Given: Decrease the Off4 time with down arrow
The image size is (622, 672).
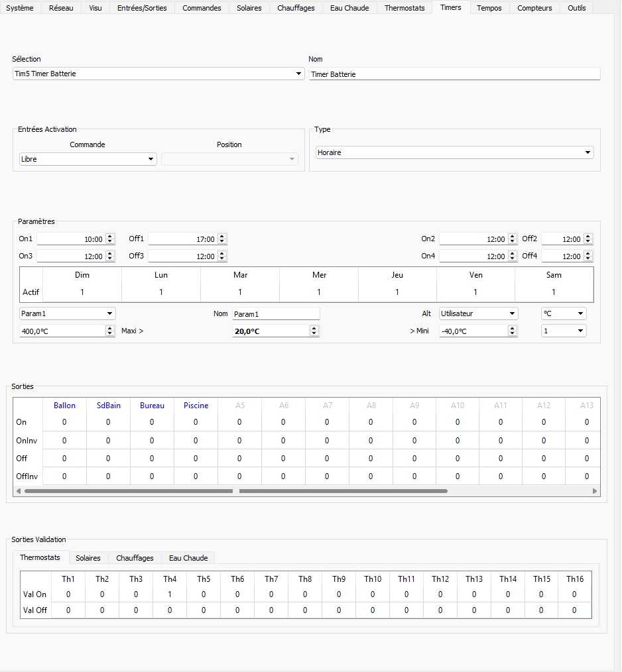Looking at the screenshot, I should (588, 259).
